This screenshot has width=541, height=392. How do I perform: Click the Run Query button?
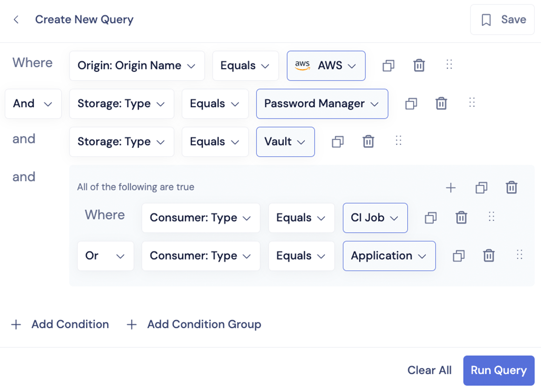[x=499, y=370]
